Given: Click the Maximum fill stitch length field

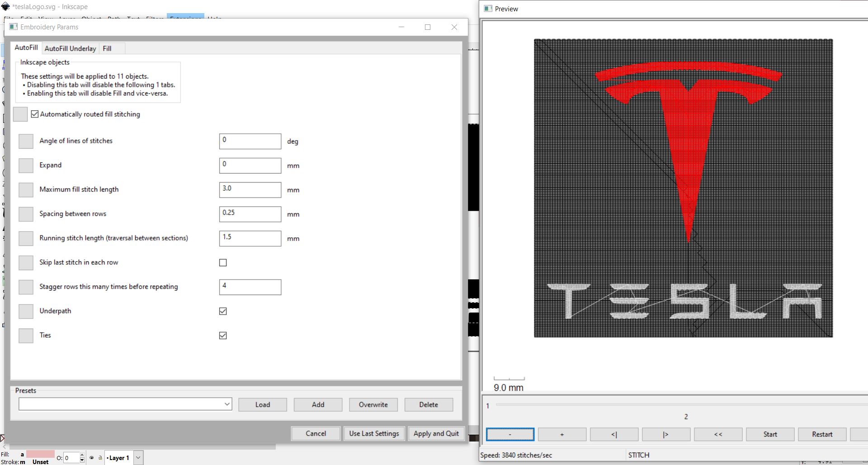Looking at the screenshot, I should [250, 190].
